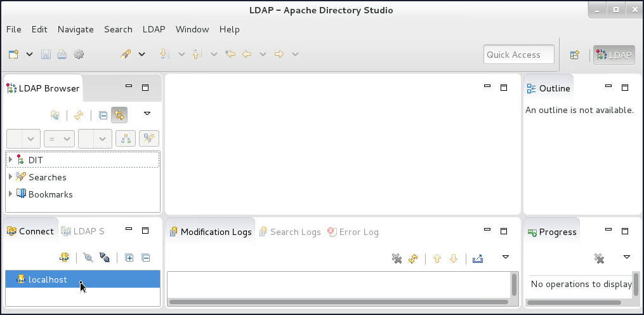Click the Save toolbar icon
Screen dimensions: 644x315
46,54
